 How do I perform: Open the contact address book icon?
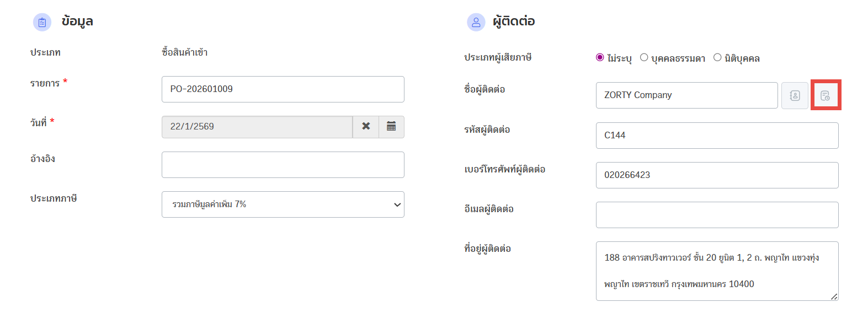click(795, 95)
